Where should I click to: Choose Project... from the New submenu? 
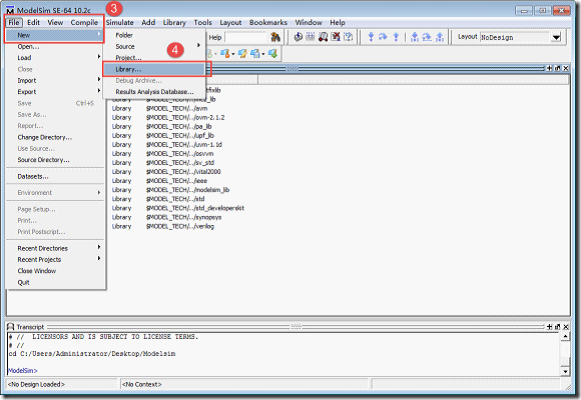click(154, 58)
